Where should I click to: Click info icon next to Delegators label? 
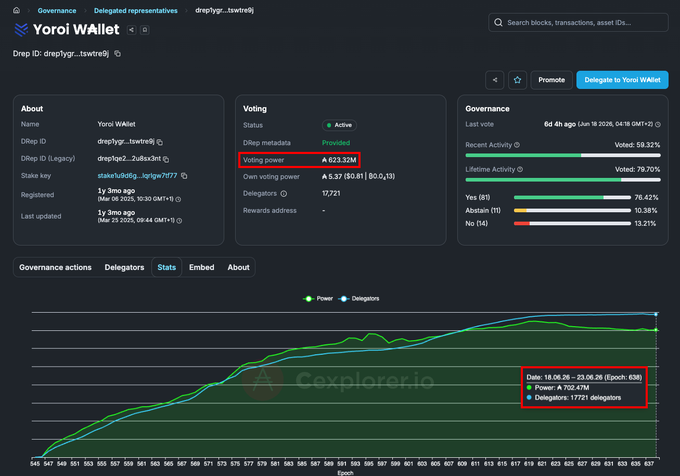click(284, 194)
